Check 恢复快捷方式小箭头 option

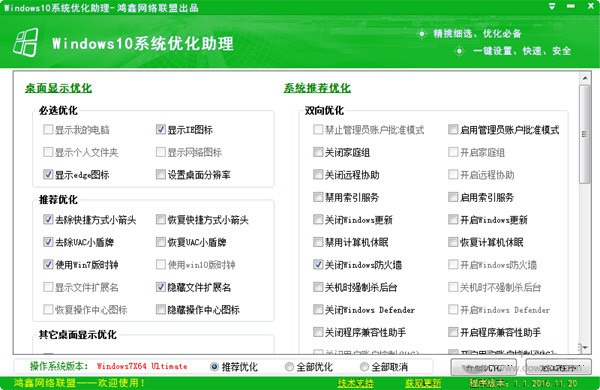click(x=161, y=219)
